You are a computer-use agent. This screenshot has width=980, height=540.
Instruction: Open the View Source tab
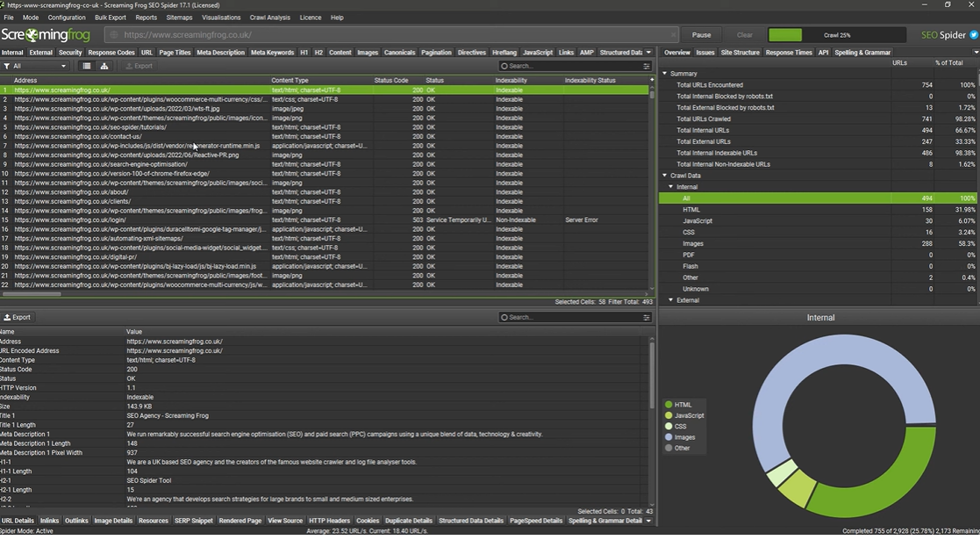click(285, 521)
